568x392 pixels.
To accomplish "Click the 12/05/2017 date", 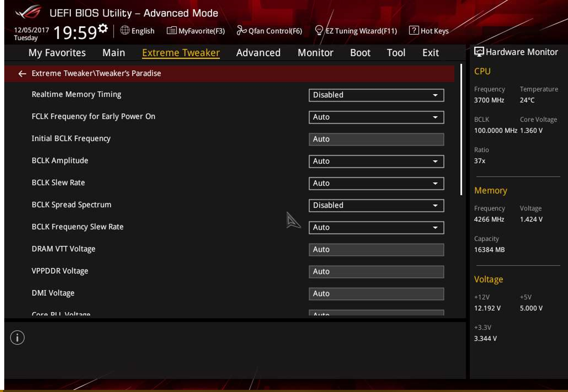I will pyautogui.click(x=31, y=30).
